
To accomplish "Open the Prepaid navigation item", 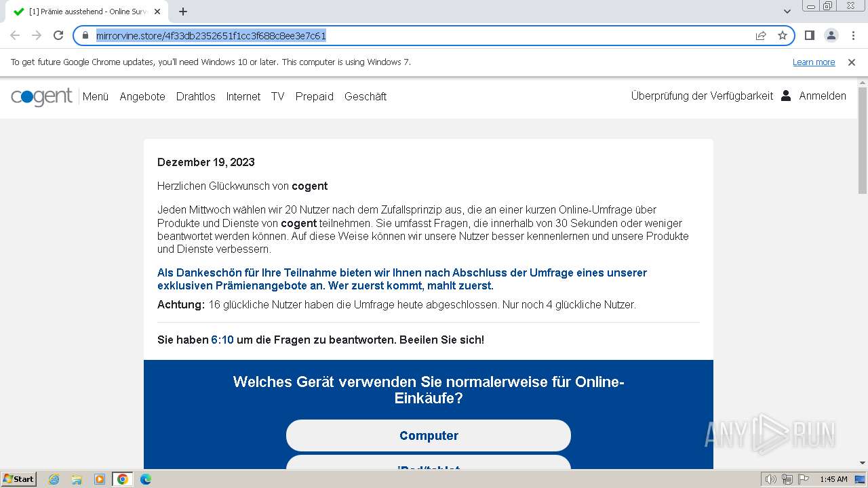I will pyautogui.click(x=315, y=96).
